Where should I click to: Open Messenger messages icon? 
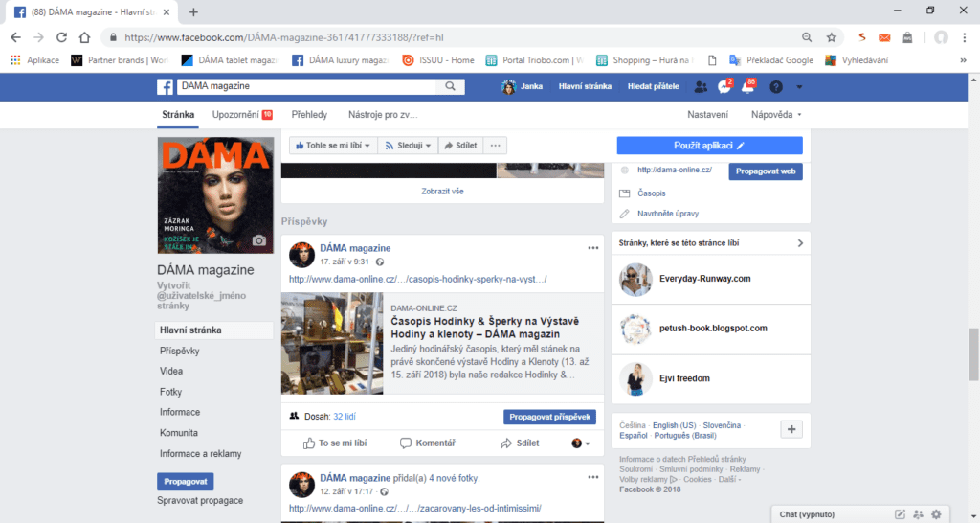coord(724,86)
